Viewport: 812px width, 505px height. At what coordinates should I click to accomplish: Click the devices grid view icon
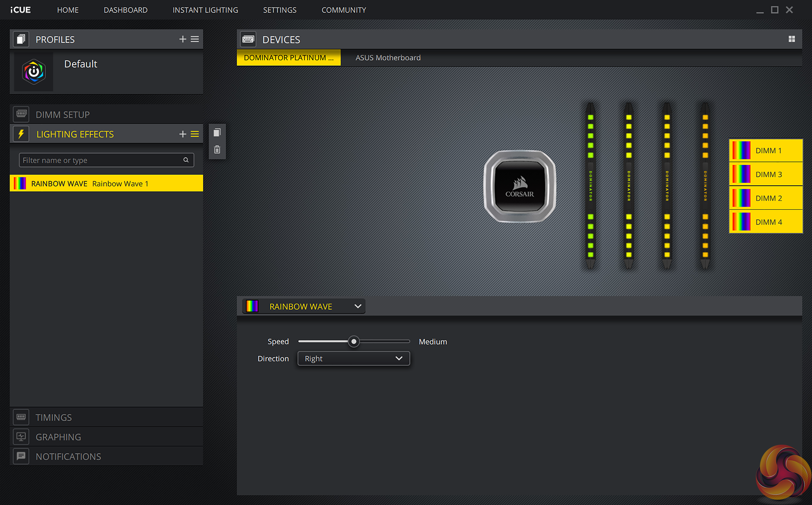(x=791, y=39)
